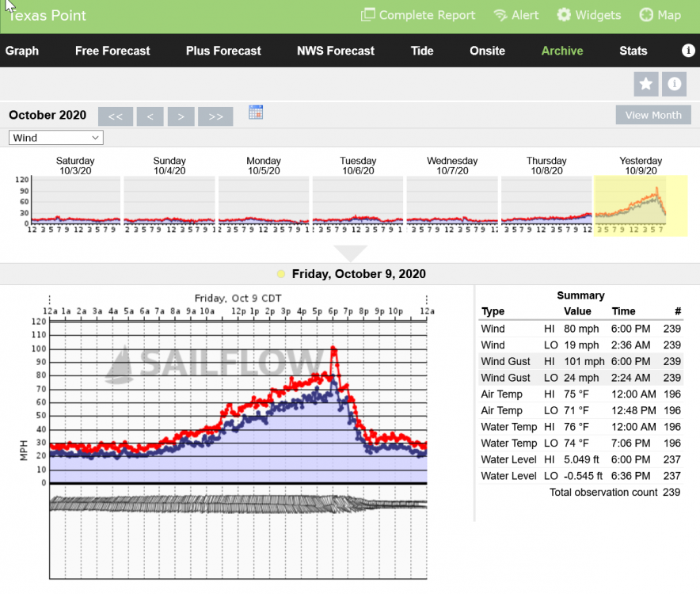Image resolution: width=700 pixels, height=594 pixels.
Task: Click the October 2020 month label
Action: coord(48,115)
